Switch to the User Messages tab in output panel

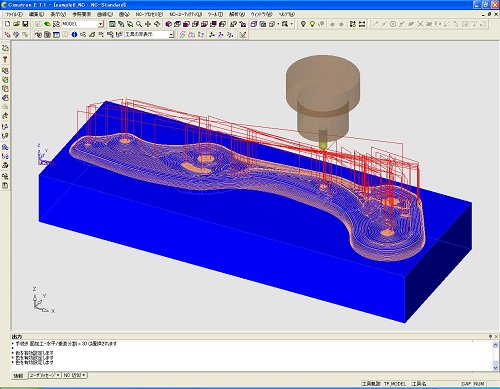click(45, 375)
